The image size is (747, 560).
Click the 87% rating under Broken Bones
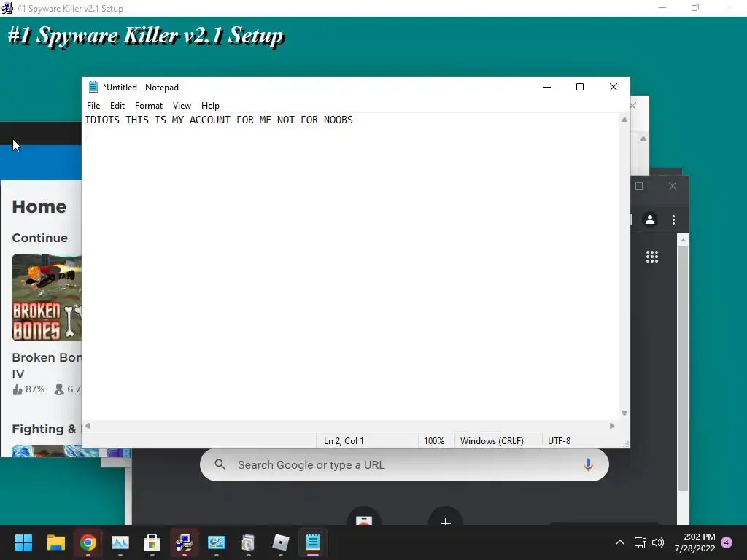(28, 389)
